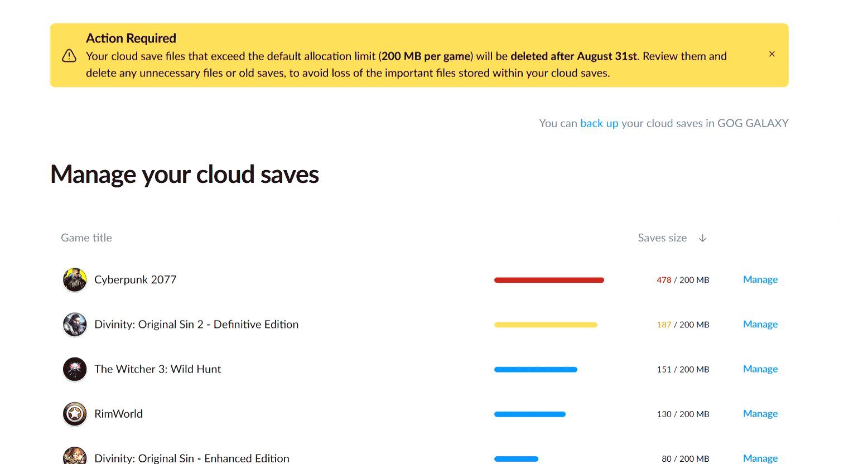Click The Witcher 3 blue usage bar

pos(536,369)
